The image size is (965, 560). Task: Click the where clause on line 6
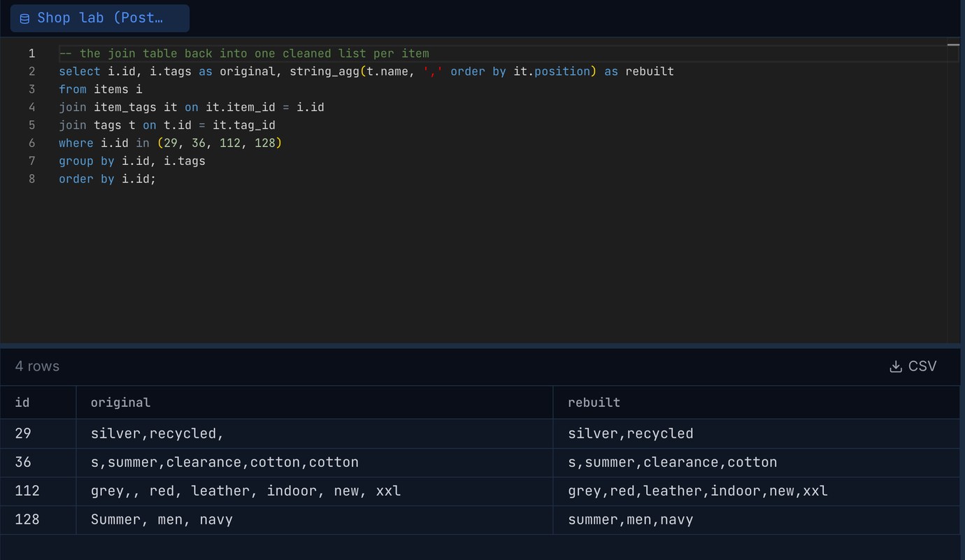click(x=171, y=143)
